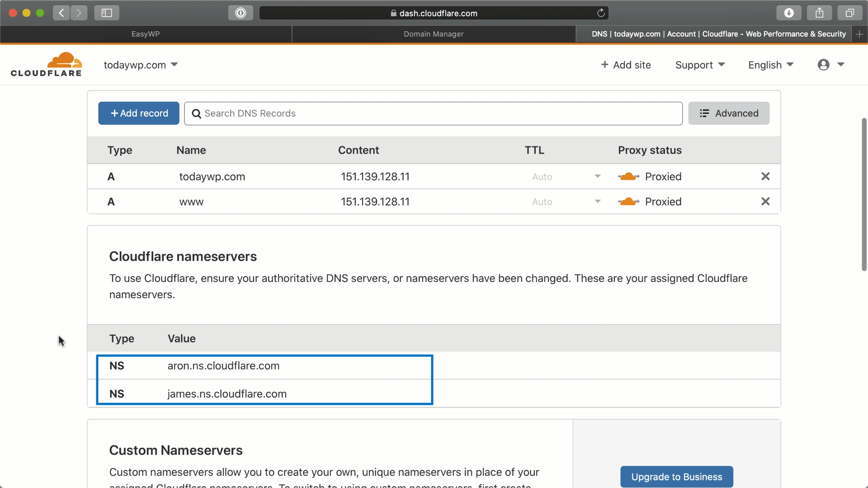Click the Content column header
The height and width of the screenshot is (488, 868).
pyautogui.click(x=359, y=150)
